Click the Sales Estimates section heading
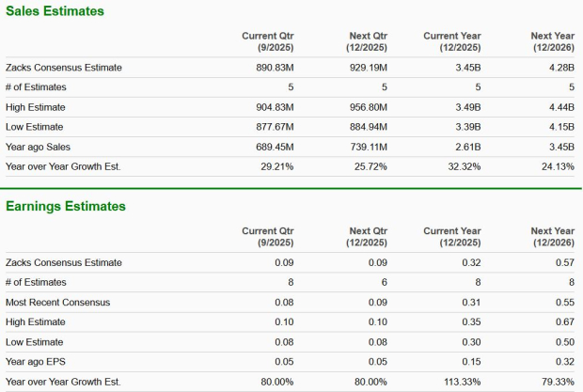The image size is (583, 392). 55,10
